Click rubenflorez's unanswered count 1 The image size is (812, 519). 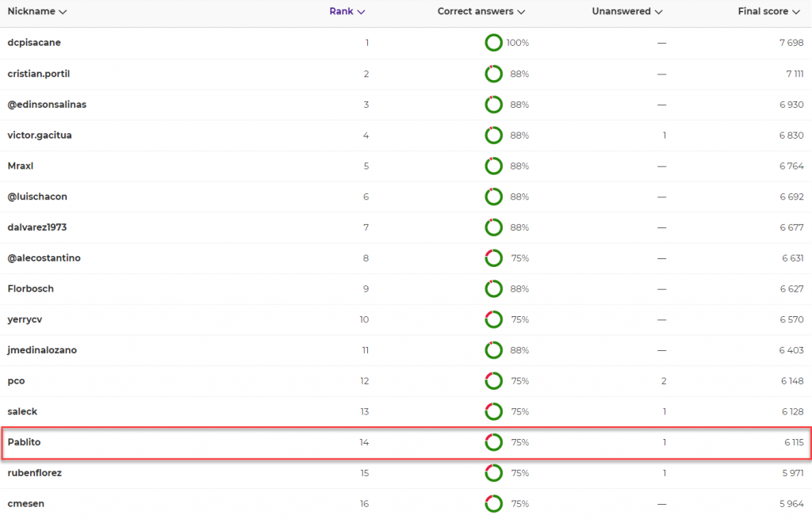[x=665, y=473]
